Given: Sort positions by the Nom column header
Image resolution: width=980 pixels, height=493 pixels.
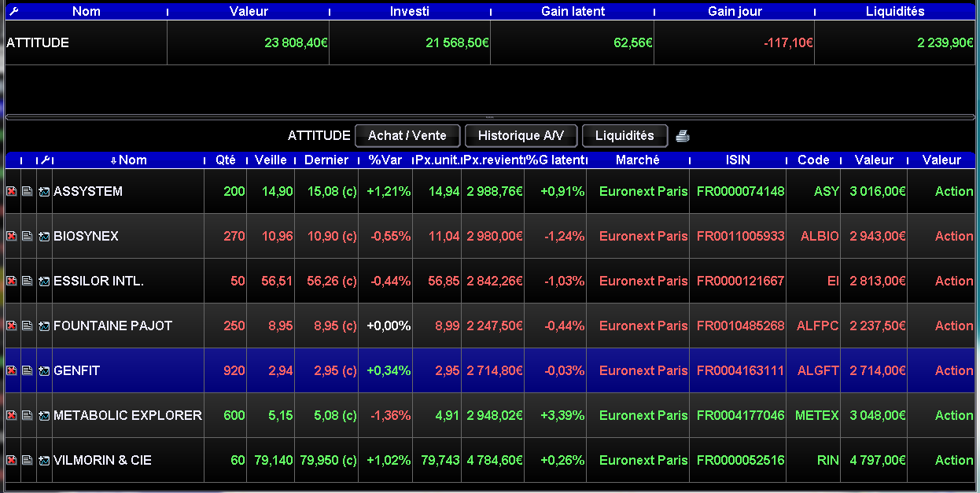Looking at the screenshot, I should (x=129, y=160).
